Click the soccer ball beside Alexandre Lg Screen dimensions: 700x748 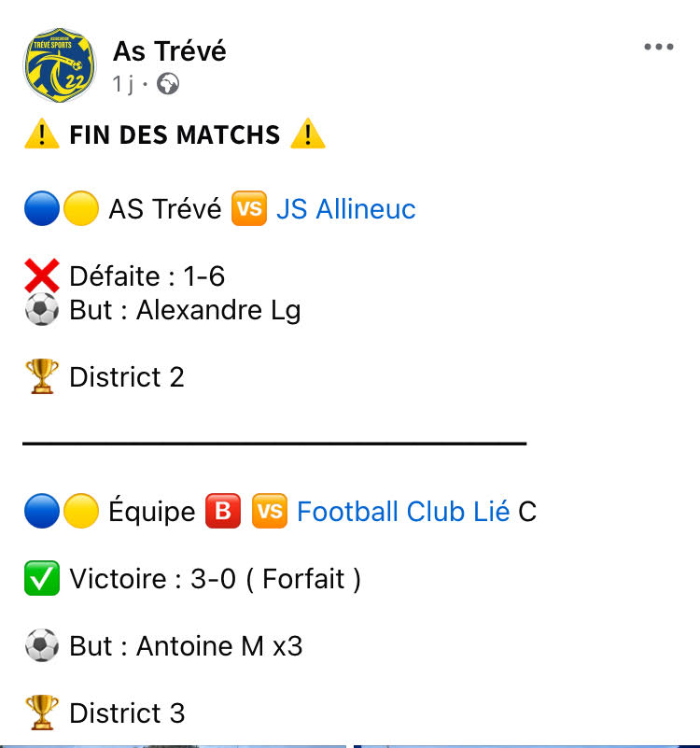click(x=42, y=310)
